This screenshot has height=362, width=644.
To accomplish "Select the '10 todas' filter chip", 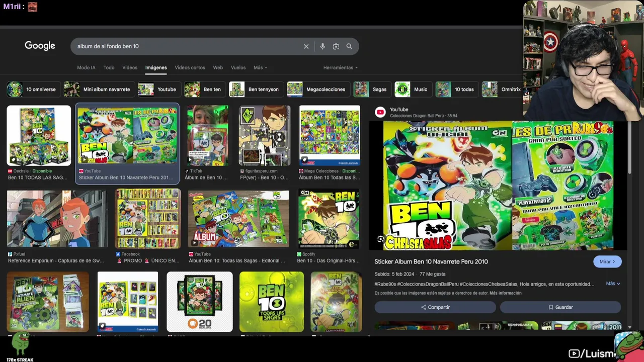I will pyautogui.click(x=457, y=89).
